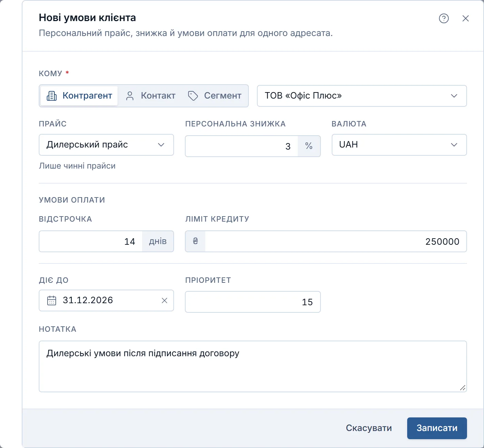The width and height of the screenshot is (484, 448).
Task: Select the Контрагент recipient type
Action: coord(79,96)
